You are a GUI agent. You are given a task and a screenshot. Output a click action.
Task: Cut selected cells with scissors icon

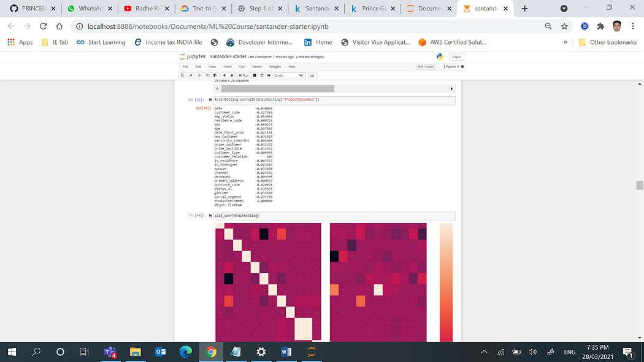pos(199,75)
